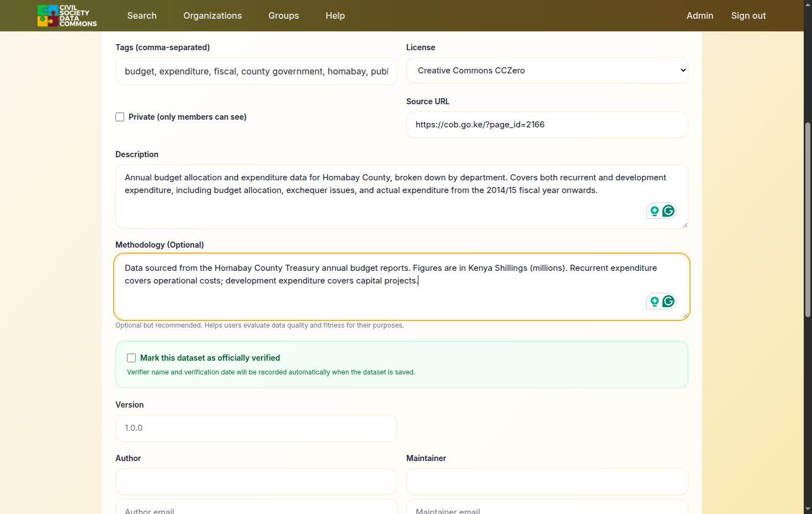Screen dimensions: 812x514
Task: Click the "Description" field label
Action: pyautogui.click(x=137, y=154)
